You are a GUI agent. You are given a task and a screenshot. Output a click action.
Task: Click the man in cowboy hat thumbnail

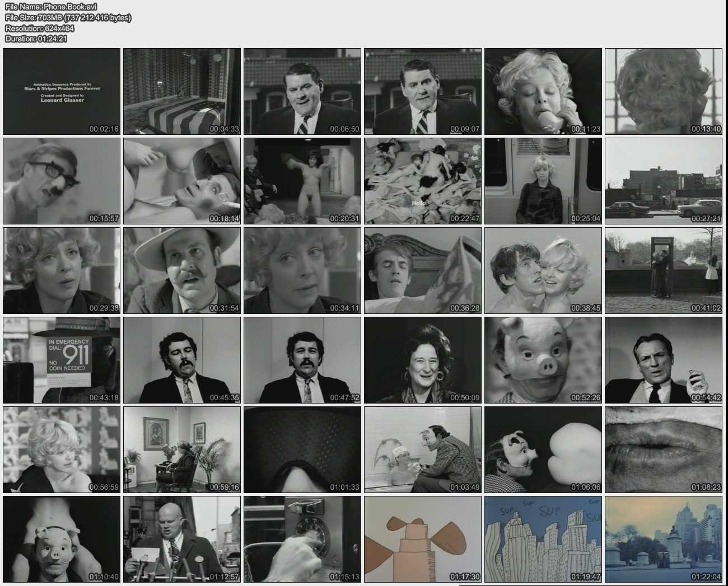pos(182,270)
